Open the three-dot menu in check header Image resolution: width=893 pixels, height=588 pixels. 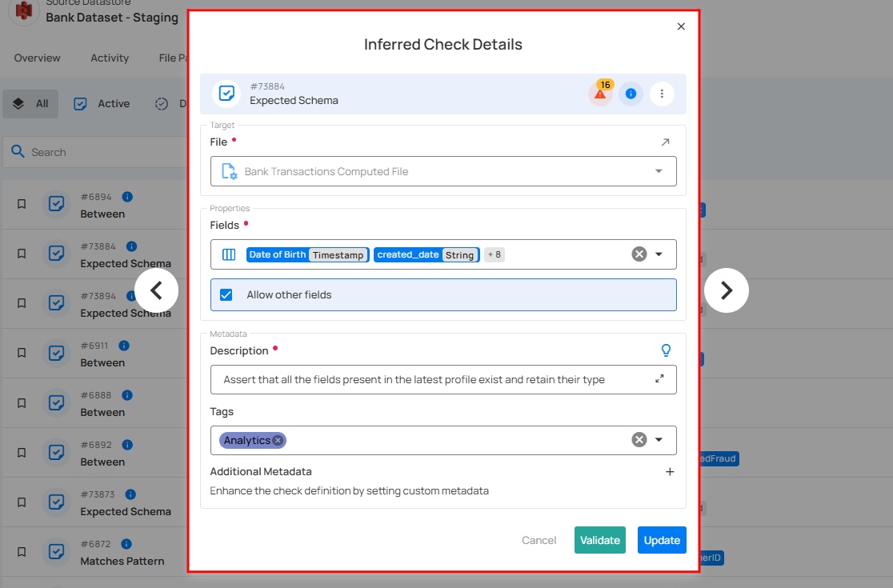pos(663,94)
